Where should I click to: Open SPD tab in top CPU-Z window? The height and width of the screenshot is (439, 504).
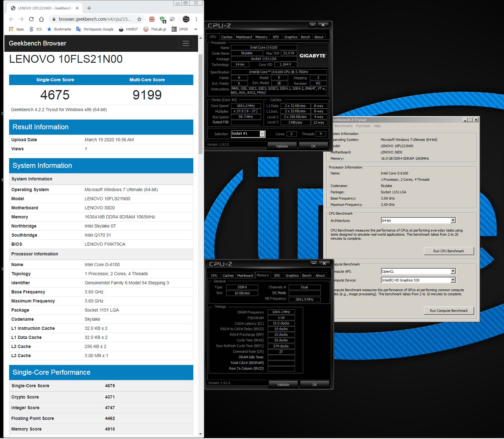276,37
